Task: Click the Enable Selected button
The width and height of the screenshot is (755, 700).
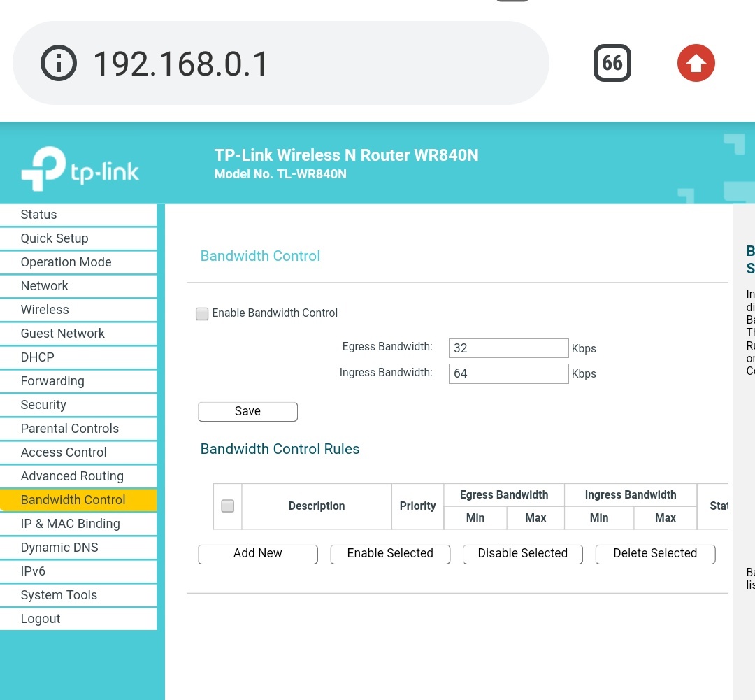Action: click(389, 553)
